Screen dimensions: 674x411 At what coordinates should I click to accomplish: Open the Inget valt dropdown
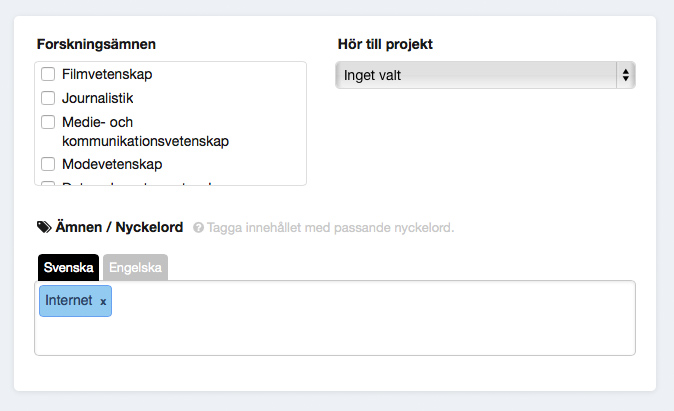(485, 75)
